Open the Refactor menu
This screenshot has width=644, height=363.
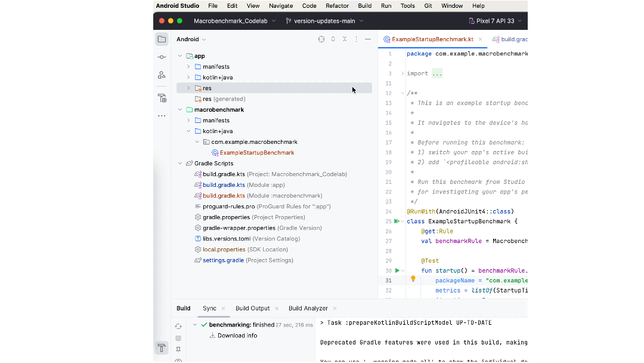337,6
